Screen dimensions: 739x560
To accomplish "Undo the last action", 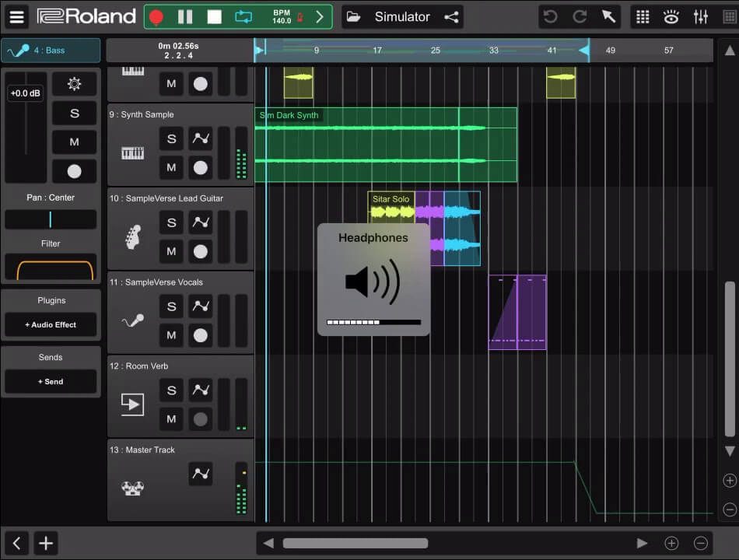I will click(x=551, y=17).
